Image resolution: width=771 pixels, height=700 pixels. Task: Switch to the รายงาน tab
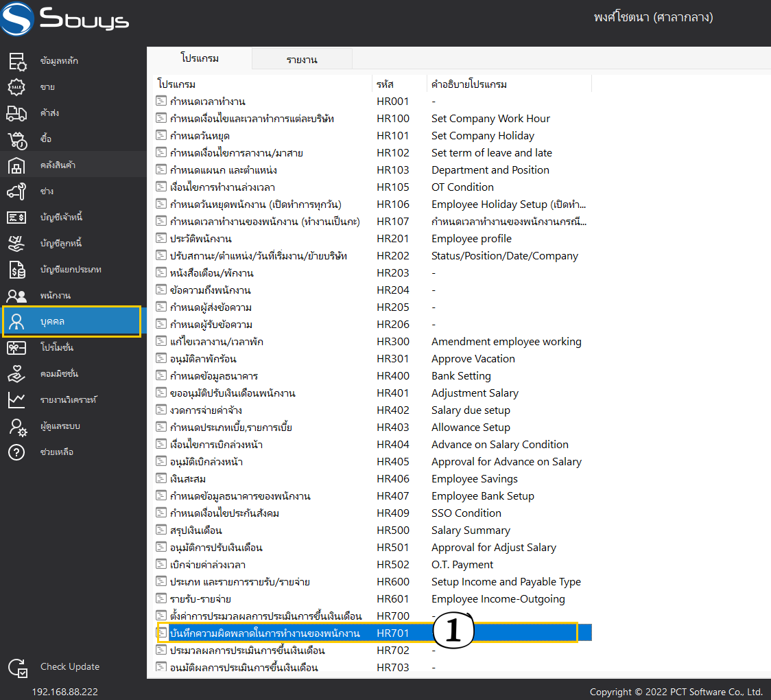tap(302, 60)
